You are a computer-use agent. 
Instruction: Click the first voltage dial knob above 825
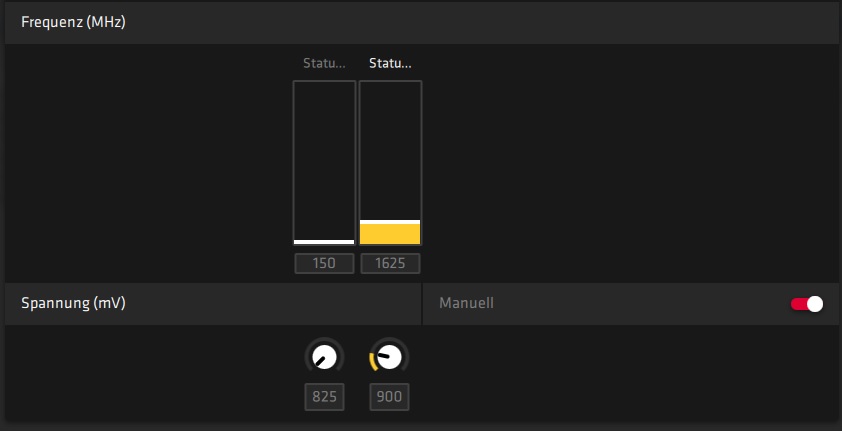tap(324, 357)
